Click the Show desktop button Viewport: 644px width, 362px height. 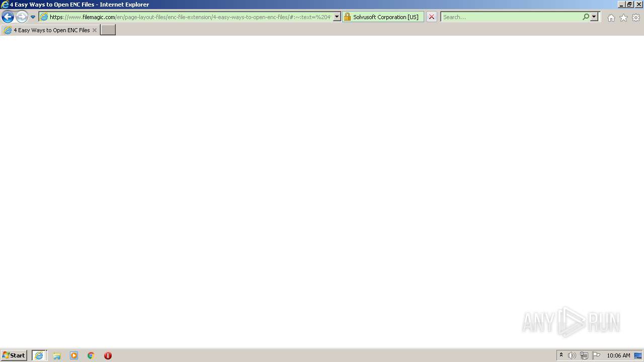point(639,355)
